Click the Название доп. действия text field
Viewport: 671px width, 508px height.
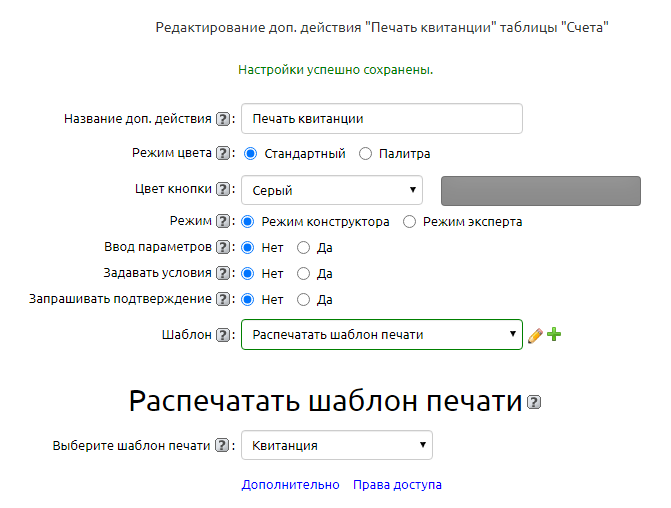point(381,119)
